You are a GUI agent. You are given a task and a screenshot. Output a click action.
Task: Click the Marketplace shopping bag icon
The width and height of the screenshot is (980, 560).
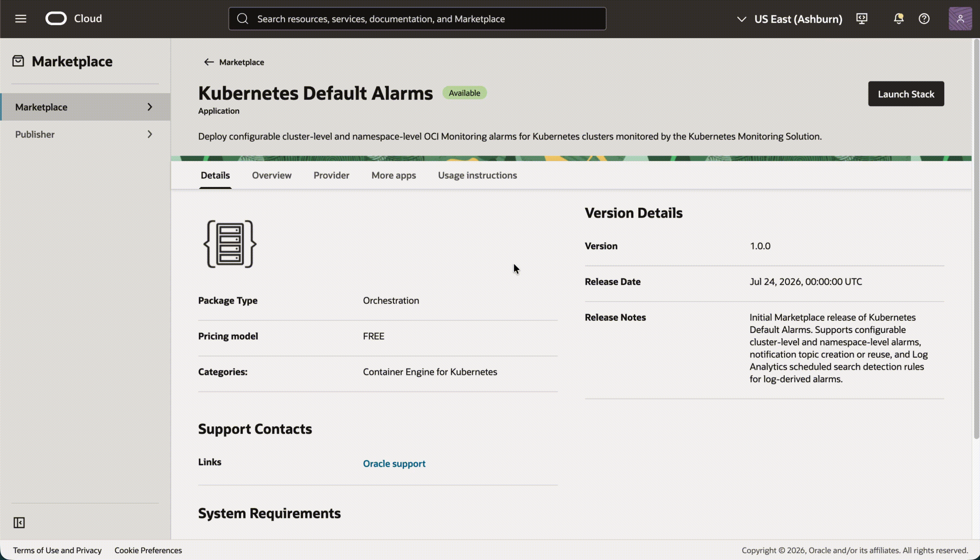click(x=18, y=61)
